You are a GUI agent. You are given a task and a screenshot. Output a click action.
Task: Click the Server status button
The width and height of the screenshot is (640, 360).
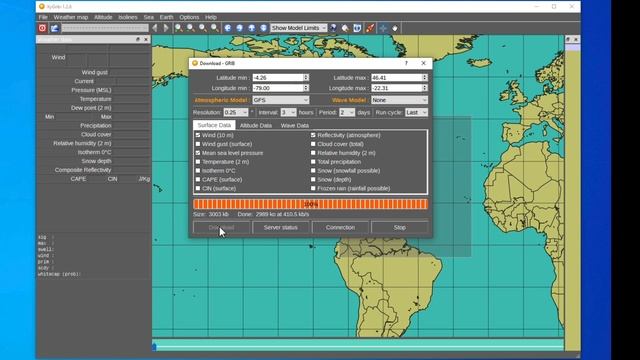click(x=280, y=227)
